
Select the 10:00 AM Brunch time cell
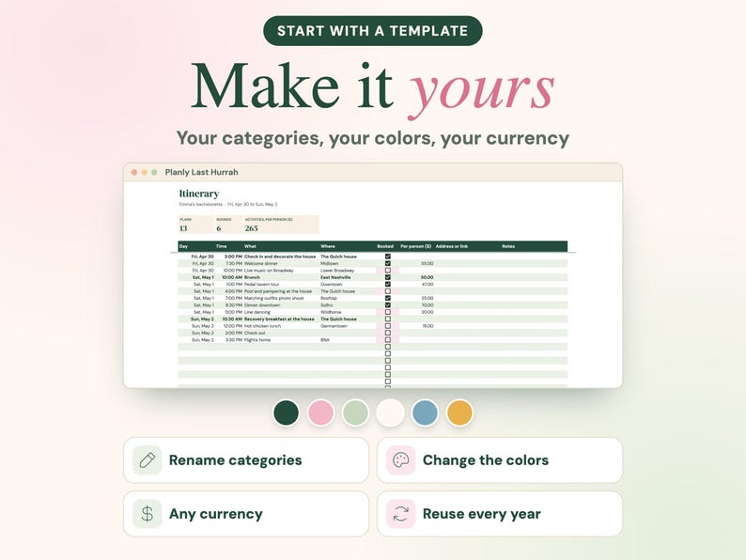click(x=232, y=277)
